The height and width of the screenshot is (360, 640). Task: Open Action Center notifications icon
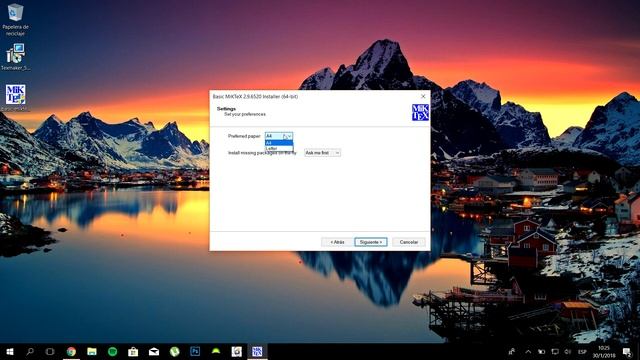[627, 351]
